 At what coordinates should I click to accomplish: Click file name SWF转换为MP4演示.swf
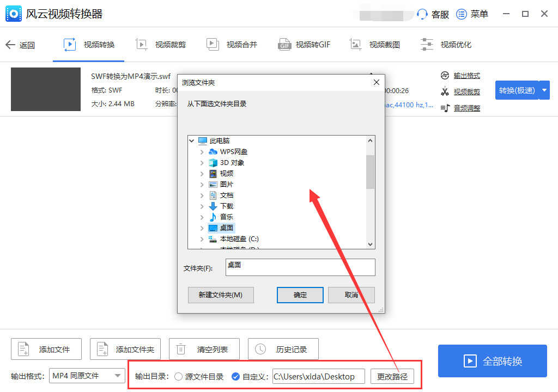(131, 76)
